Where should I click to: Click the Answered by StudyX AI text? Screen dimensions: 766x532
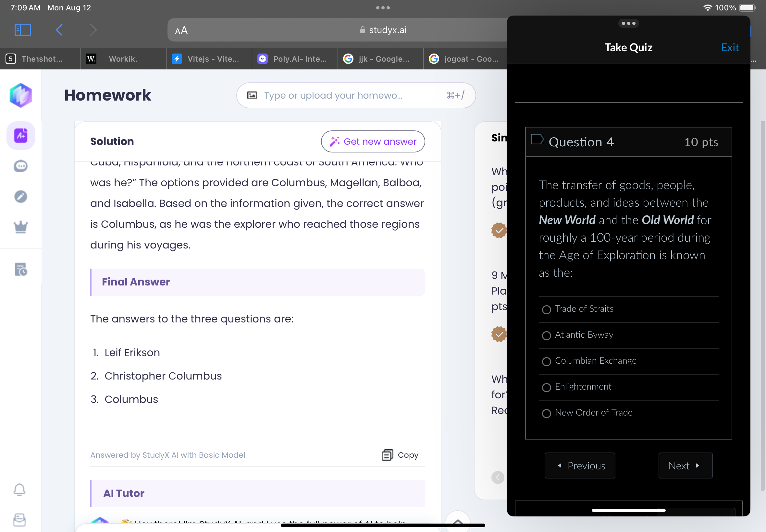pyautogui.click(x=168, y=455)
